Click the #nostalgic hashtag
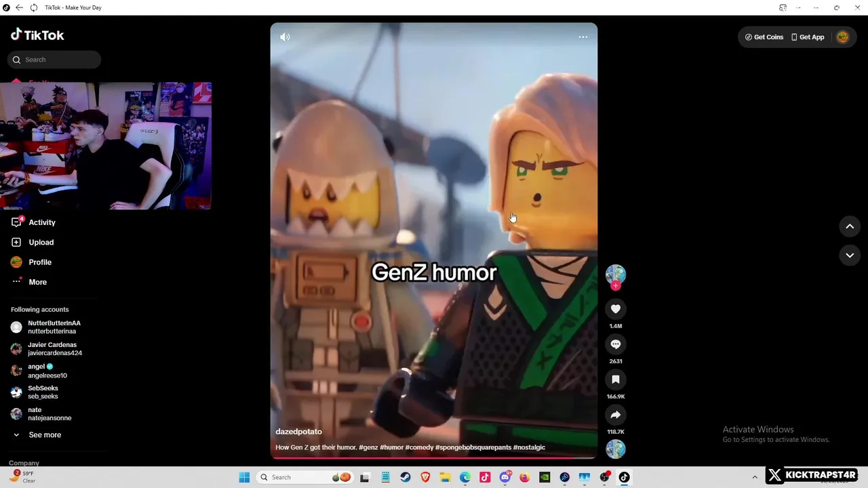 click(x=529, y=447)
